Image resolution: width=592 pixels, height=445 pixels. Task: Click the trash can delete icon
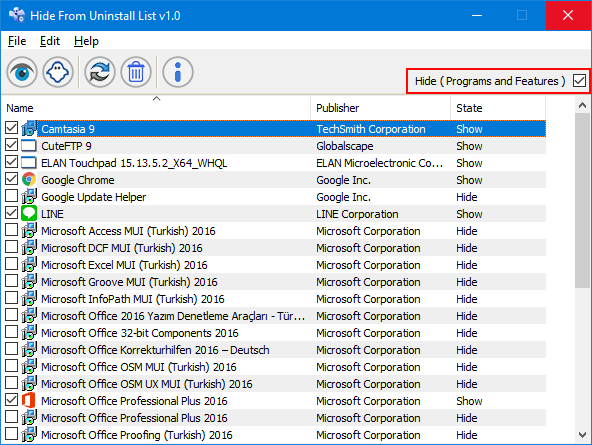(136, 72)
